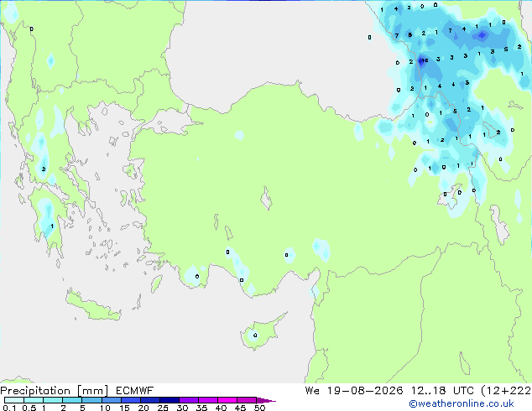Screen dimensions: 532x411
Task: Click the '0' precipitation value on Cyprus
Action: point(255,336)
